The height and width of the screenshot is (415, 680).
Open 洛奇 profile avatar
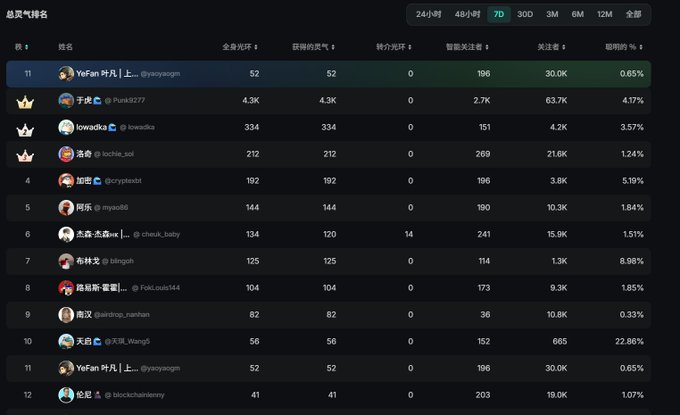click(66, 154)
